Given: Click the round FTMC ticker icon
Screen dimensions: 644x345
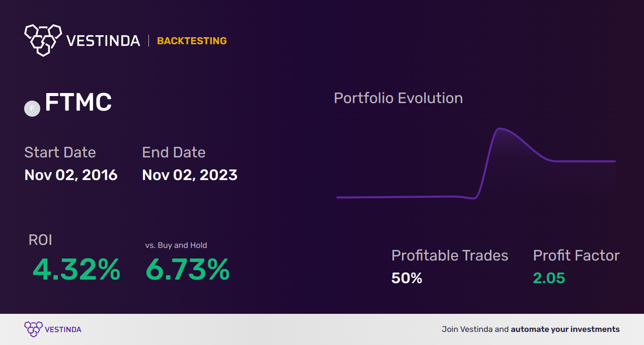Looking at the screenshot, I should pyautogui.click(x=32, y=109).
